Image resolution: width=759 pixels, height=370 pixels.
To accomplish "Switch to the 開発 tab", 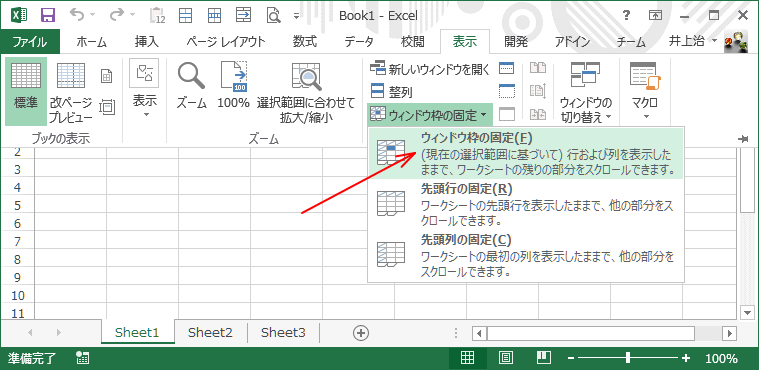I will point(515,42).
